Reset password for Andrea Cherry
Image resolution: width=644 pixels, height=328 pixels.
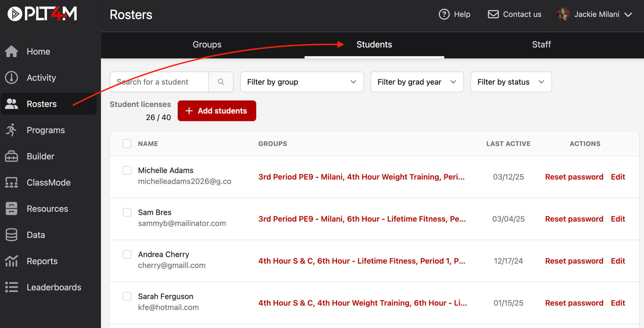point(574,261)
